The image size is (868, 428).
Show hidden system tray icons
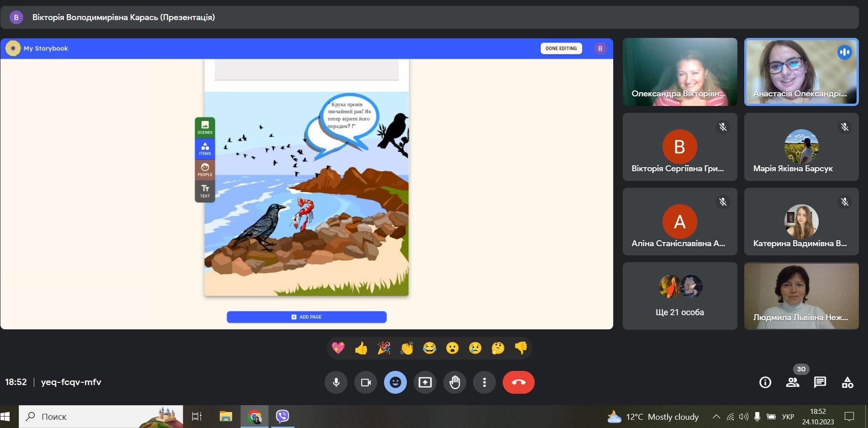[716, 417]
